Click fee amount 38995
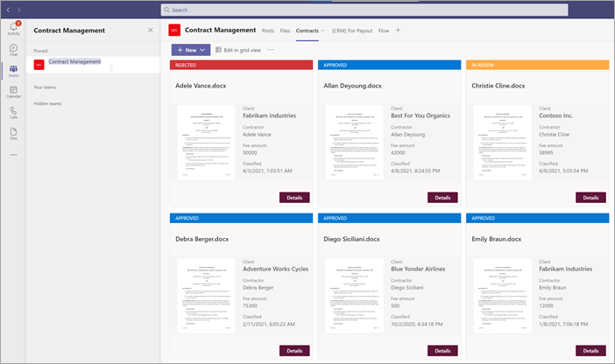This screenshot has height=364, width=615. (546, 153)
